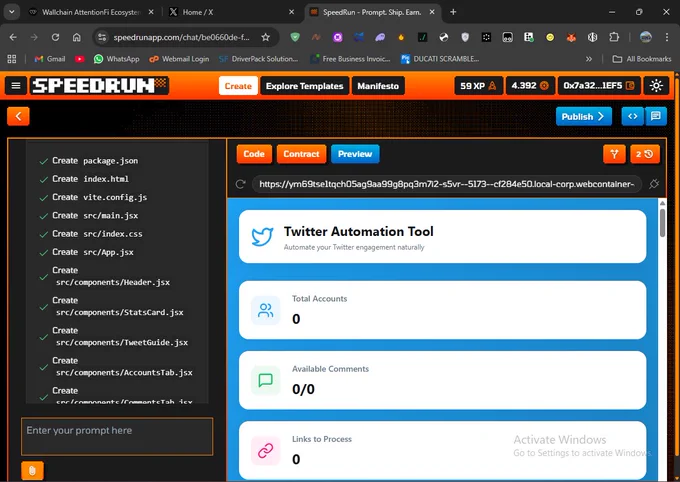Switch to the Contract tab
Screen dimensions: 680x482
[x=301, y=154]
